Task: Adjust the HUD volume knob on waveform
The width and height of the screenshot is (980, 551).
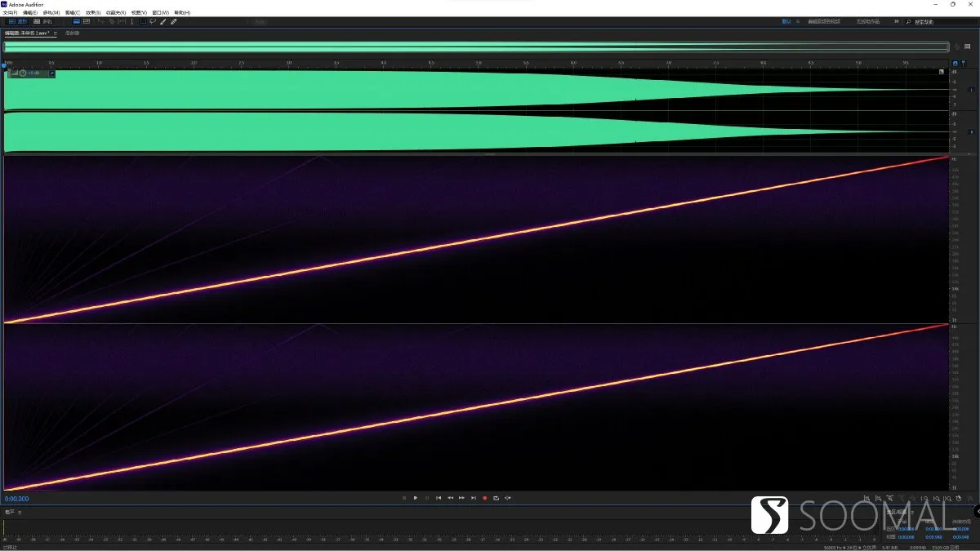Action: [23, 73]
